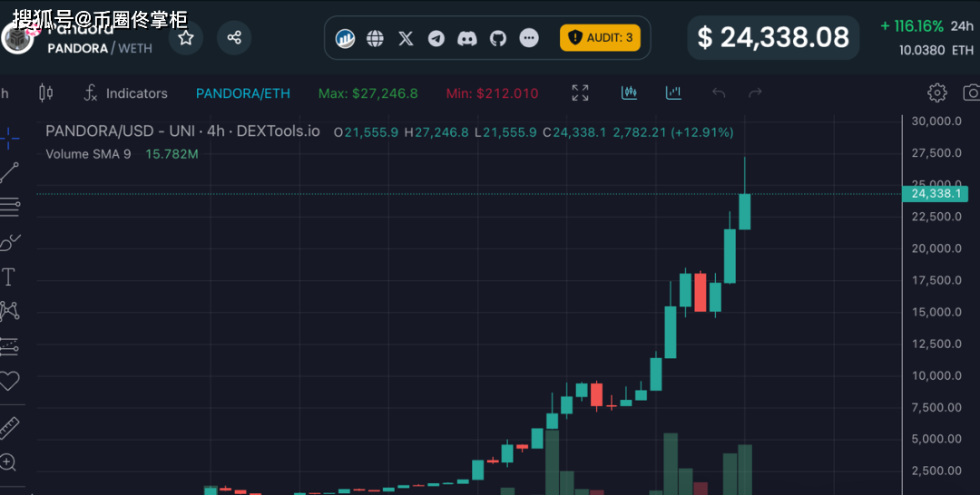Open the AUDIT: 3 badge

(600, 38)
